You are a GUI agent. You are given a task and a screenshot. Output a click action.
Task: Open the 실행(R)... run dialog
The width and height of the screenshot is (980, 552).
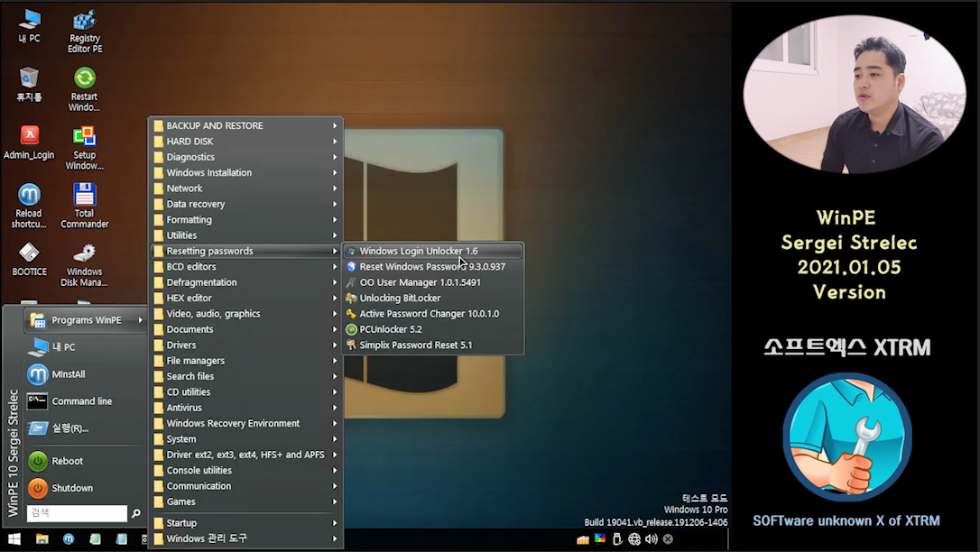(85, 428)
